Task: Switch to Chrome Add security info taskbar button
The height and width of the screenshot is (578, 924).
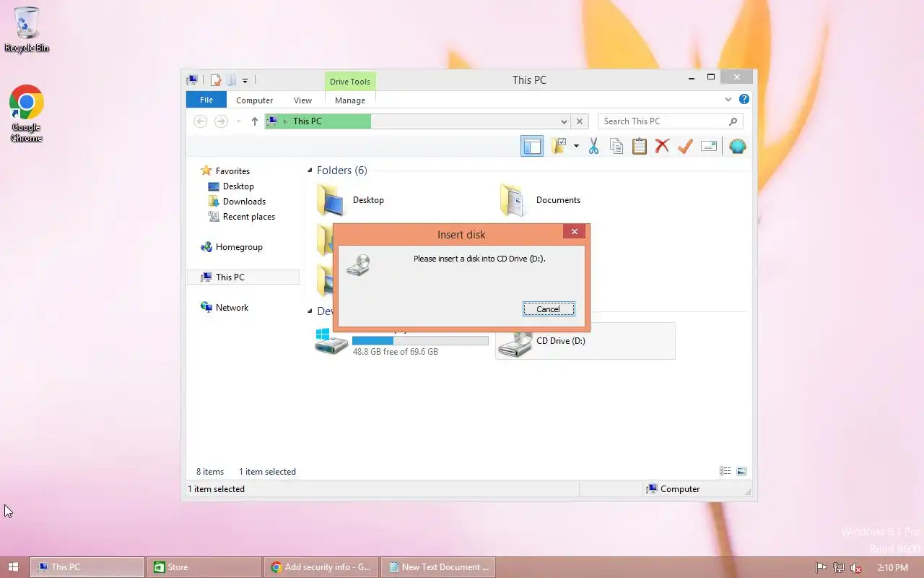Action: [x=321, y=567]
